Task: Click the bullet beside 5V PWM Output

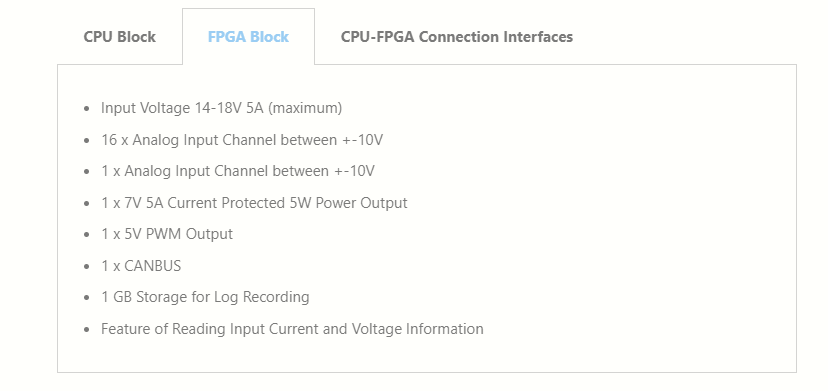Action: coord(87,235)
